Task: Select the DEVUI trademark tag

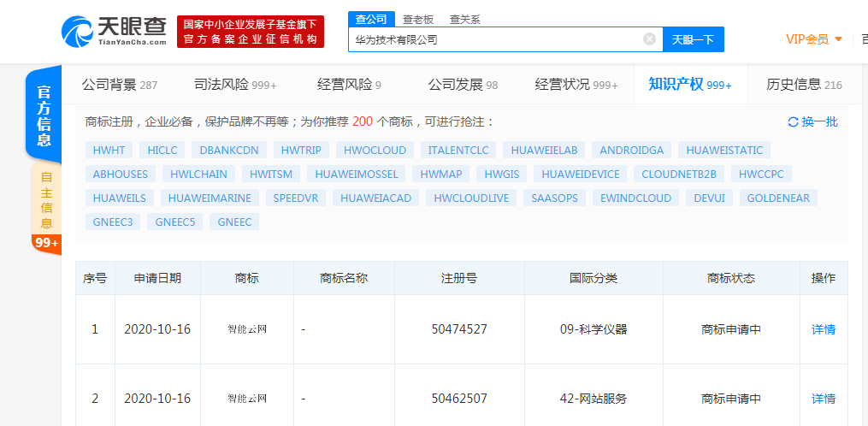Action: coord(709,198)
